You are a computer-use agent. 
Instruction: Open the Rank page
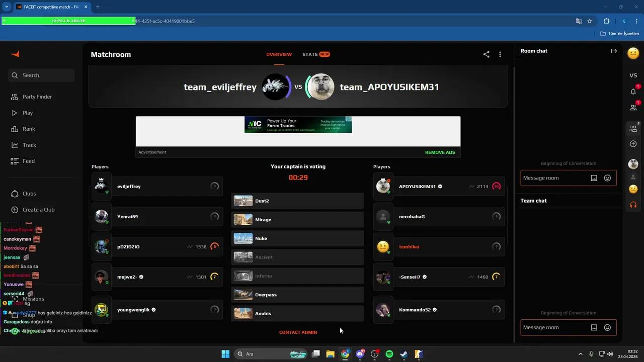(x=29, y=129)
